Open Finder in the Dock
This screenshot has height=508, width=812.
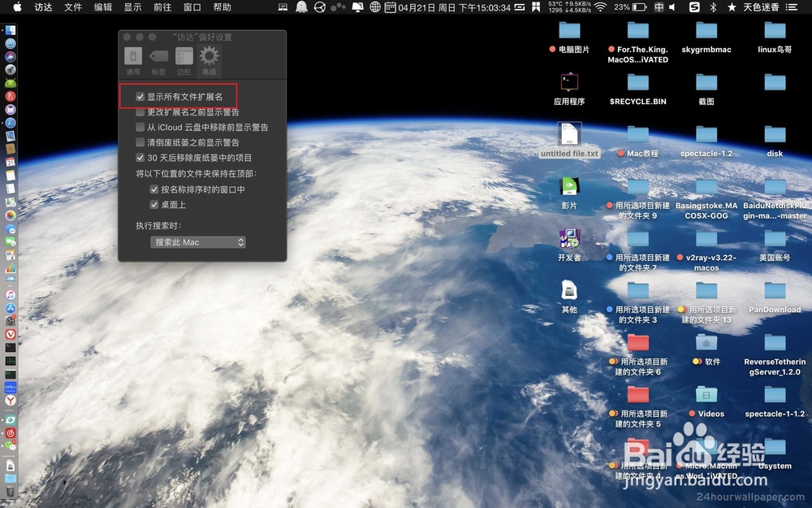click(x=10, y=30)
